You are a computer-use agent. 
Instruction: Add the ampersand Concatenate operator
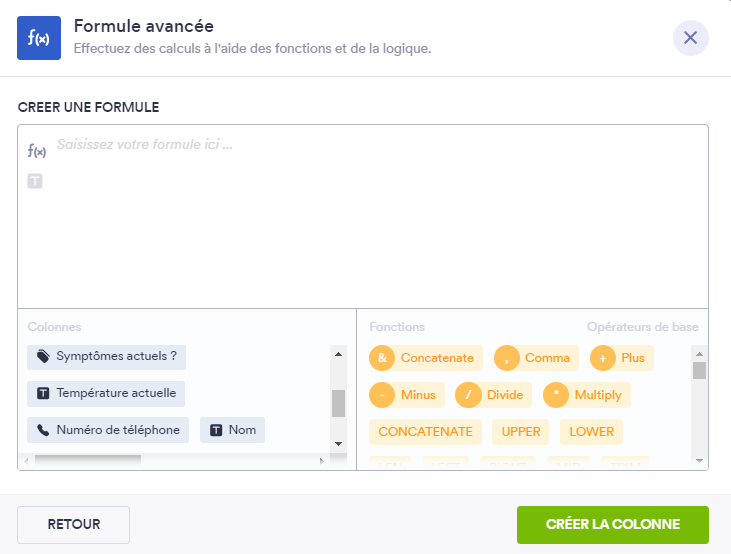pos(426,358)
